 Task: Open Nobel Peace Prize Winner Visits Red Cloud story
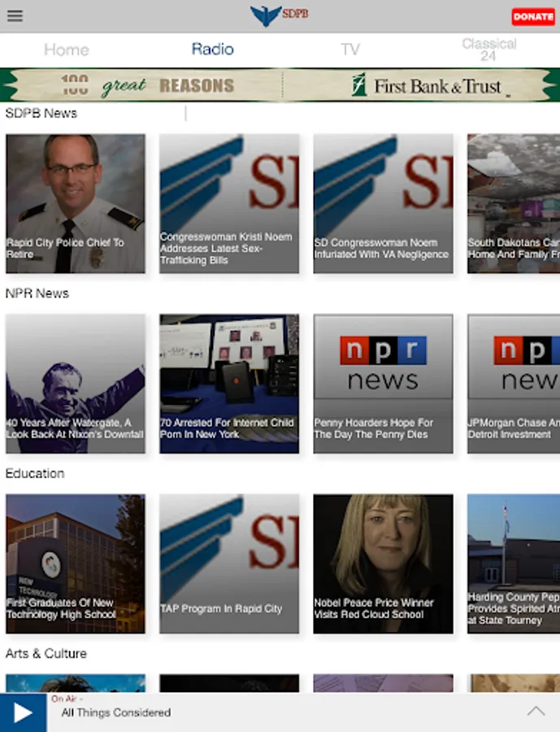(383, 564)
